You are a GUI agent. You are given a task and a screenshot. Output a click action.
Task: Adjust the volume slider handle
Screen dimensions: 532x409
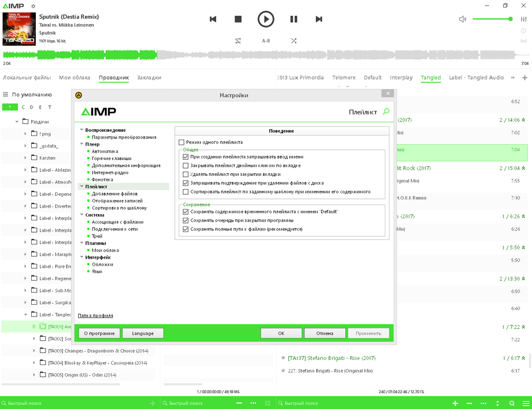(511, 19)
